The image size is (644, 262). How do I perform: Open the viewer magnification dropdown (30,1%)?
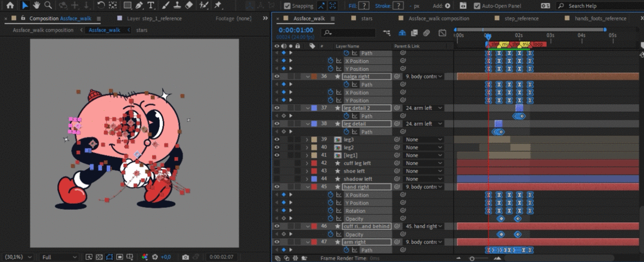pyautogui.click(x=18, y=257)
